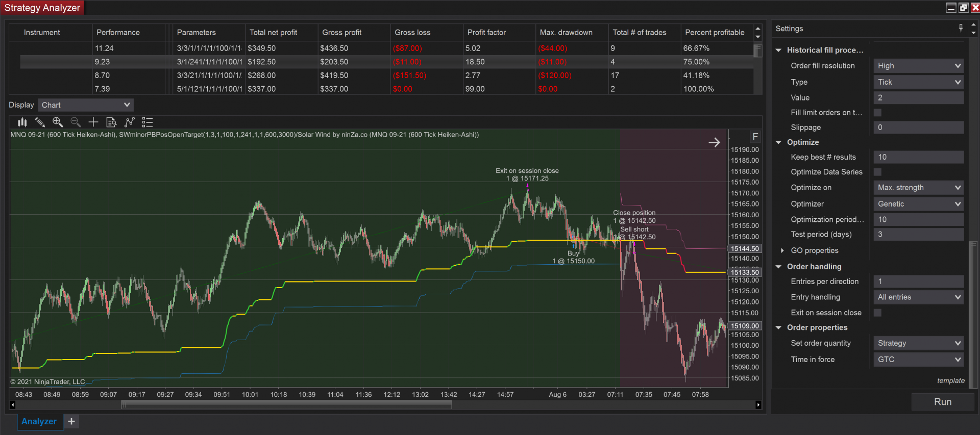980x435 pixels.
Task: Open the indicators icon in chart toolbar
Action: pyautogui.click(x=130, y=122)
